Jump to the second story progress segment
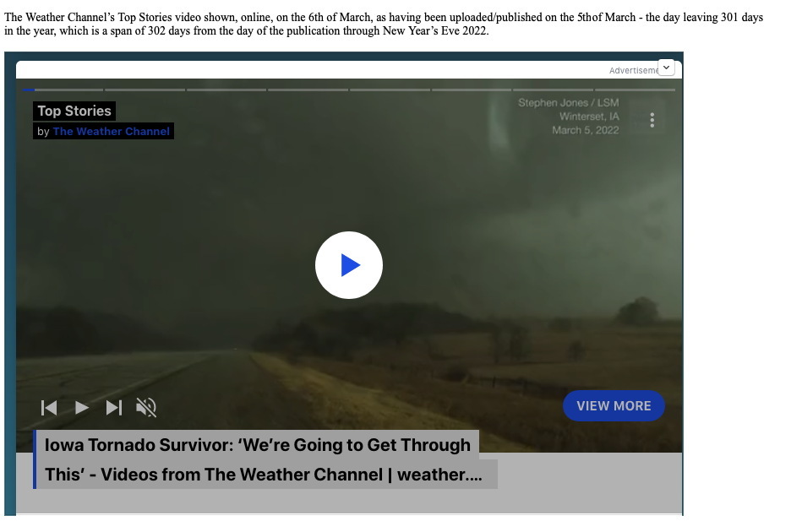The image size is (802, 532). pos(145,90)
